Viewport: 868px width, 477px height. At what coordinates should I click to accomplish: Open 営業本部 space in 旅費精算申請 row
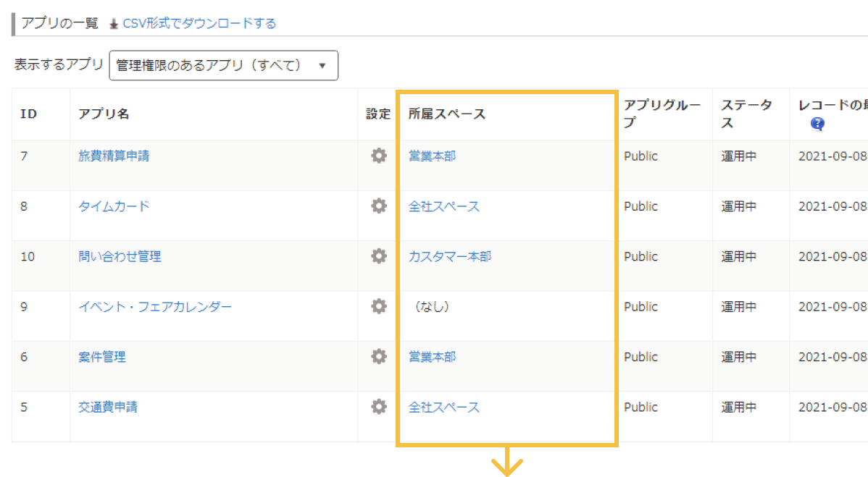432,156
